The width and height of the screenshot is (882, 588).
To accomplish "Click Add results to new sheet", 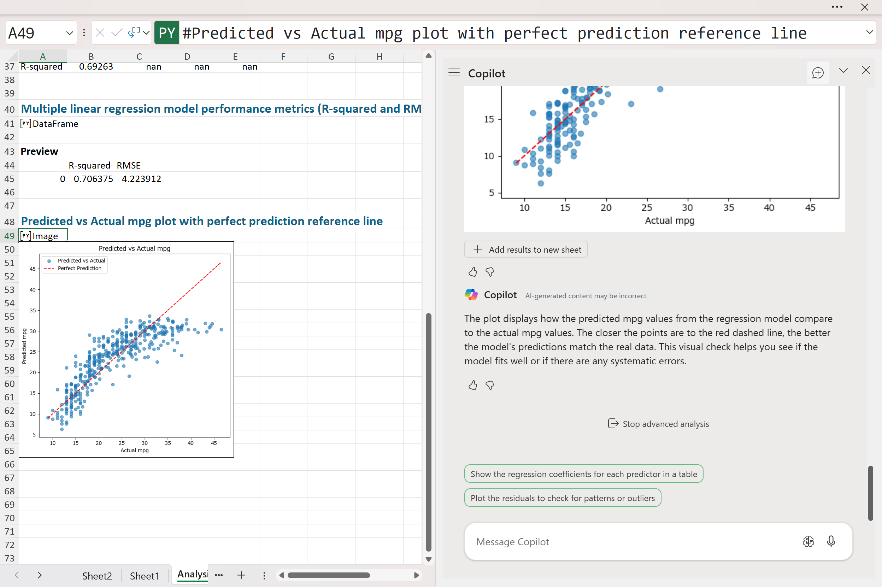I will coord(526,249).
